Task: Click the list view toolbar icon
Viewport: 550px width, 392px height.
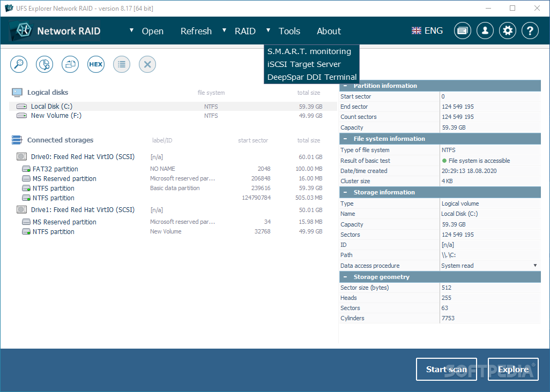Action: click(122, 64)
